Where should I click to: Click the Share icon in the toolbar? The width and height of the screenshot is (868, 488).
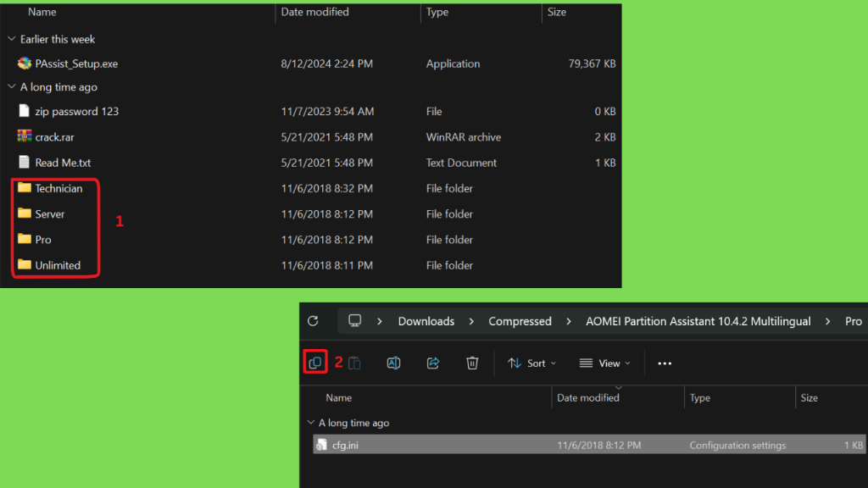(x=433, y=363)
